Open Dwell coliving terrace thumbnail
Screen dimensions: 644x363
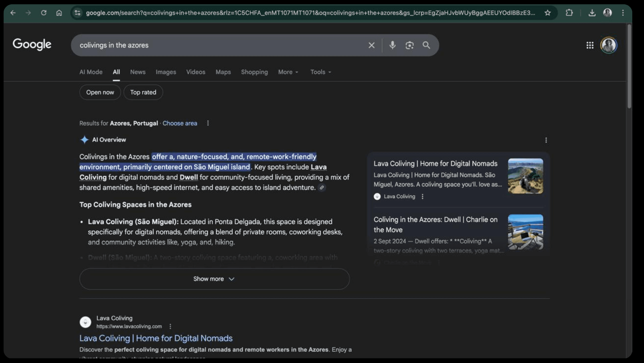(x=525, y=232)
